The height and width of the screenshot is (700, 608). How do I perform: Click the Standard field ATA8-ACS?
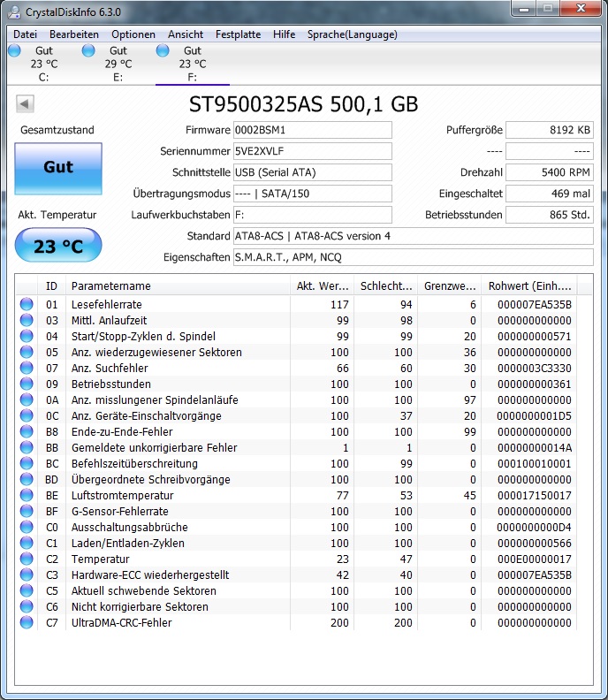[x=414, y=236]
